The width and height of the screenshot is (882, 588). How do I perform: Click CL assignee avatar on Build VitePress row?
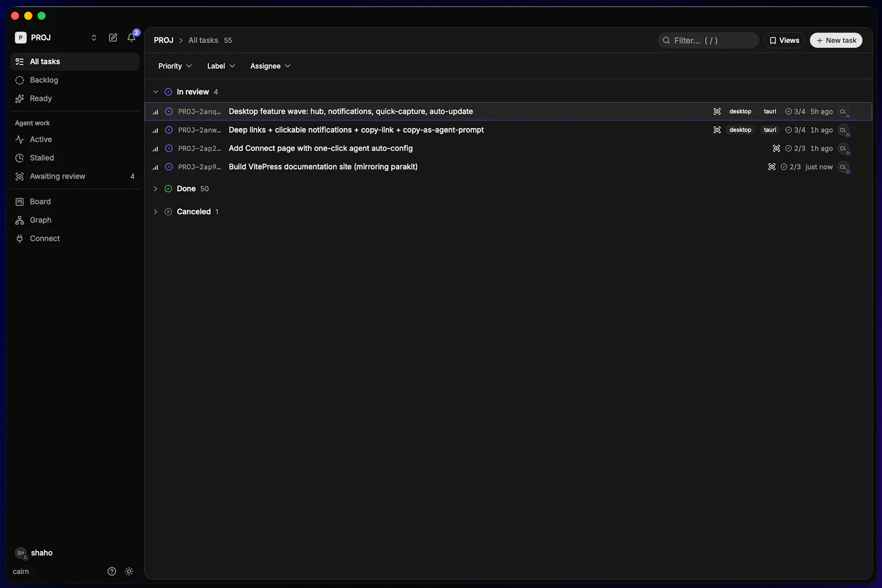pos(843,168)
